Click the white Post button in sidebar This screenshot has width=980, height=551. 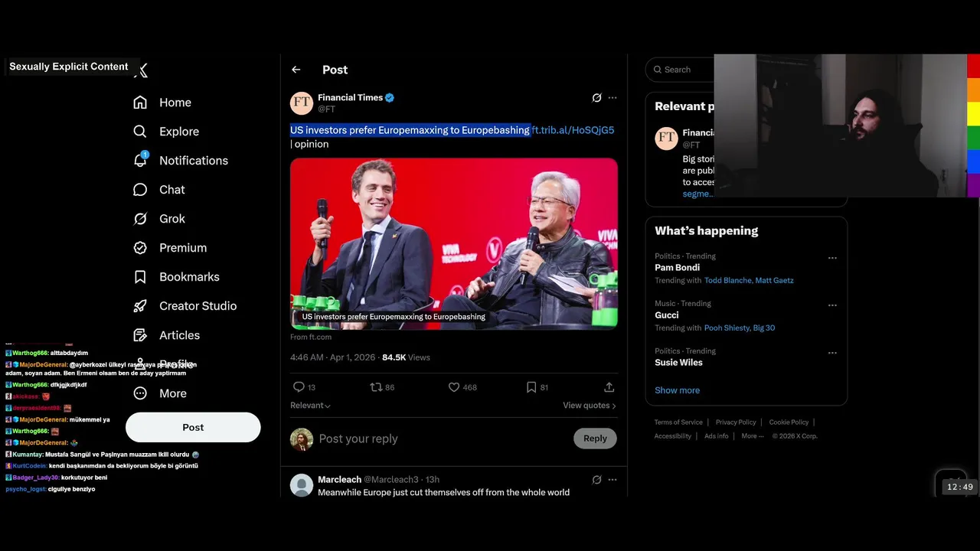click(193, 427)
